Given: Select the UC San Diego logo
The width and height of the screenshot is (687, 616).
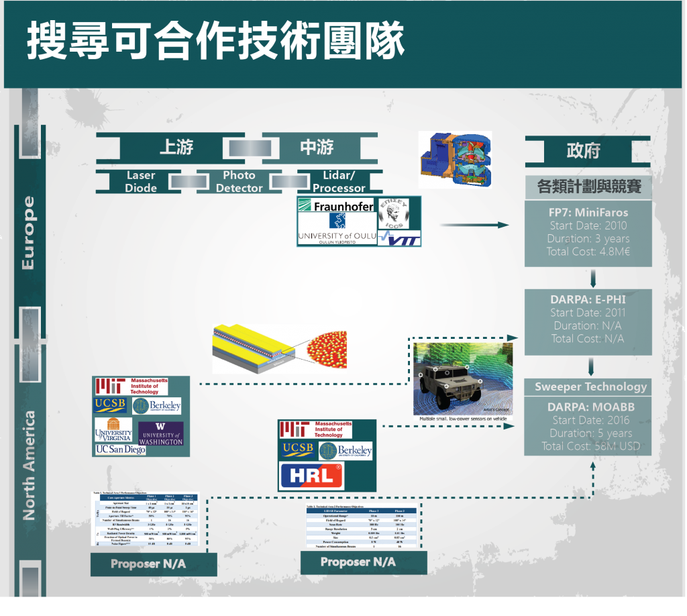Looking at the screenshot, I should [x=121, y=450].
